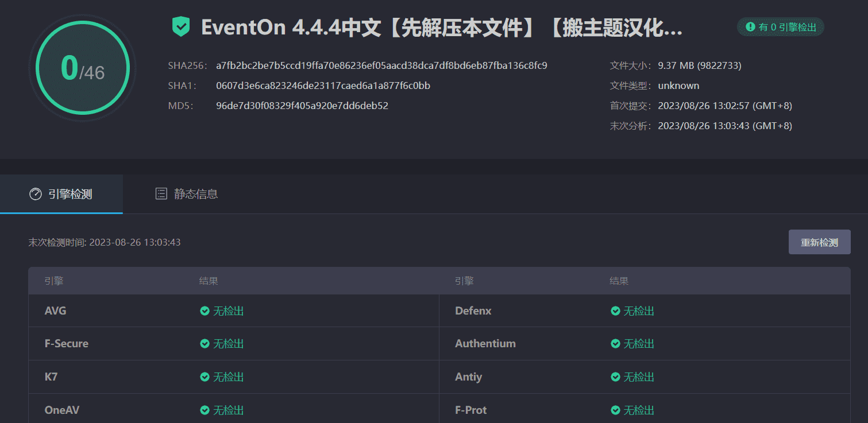The image size is (868, 423).
Task: Click the 首次提交 time 13:02:57 value
Action: [725, 106]
